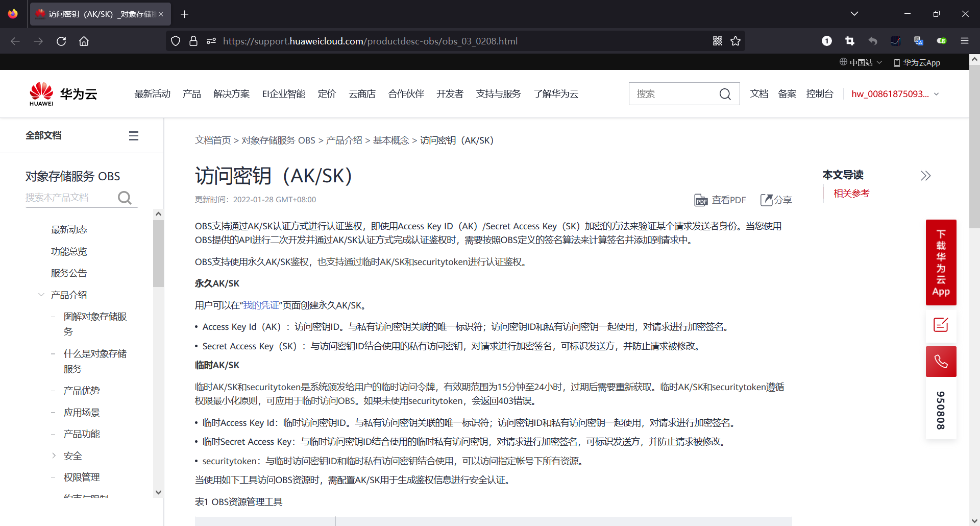Open the 中国站 region dropdown
980x526 pixels.
click(x=861, y=62)
